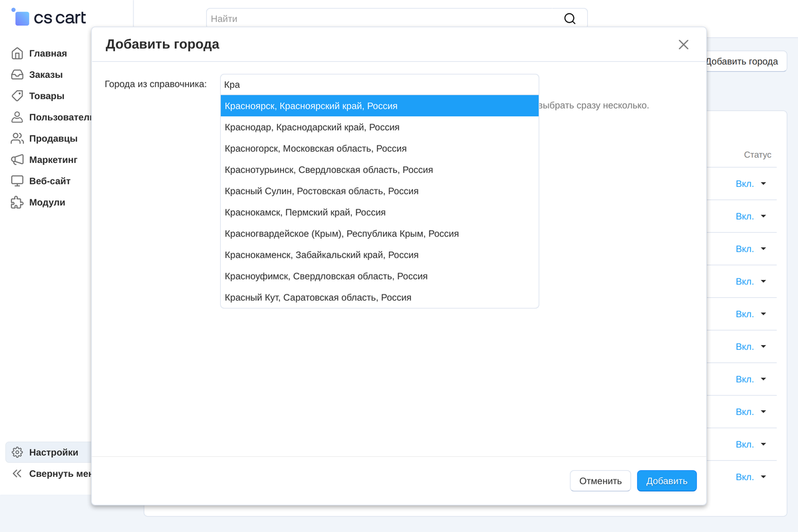The image size is (798, 532).
Task: Choose Красноярск, Красноярский край from the suggestions
Action: 380,106
